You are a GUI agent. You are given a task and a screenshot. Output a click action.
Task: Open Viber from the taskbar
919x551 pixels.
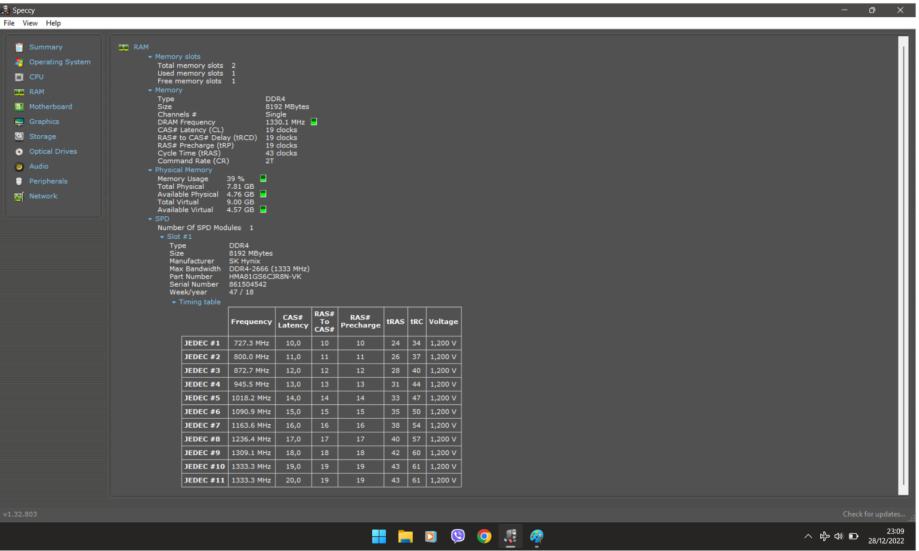tap(458, 536)
